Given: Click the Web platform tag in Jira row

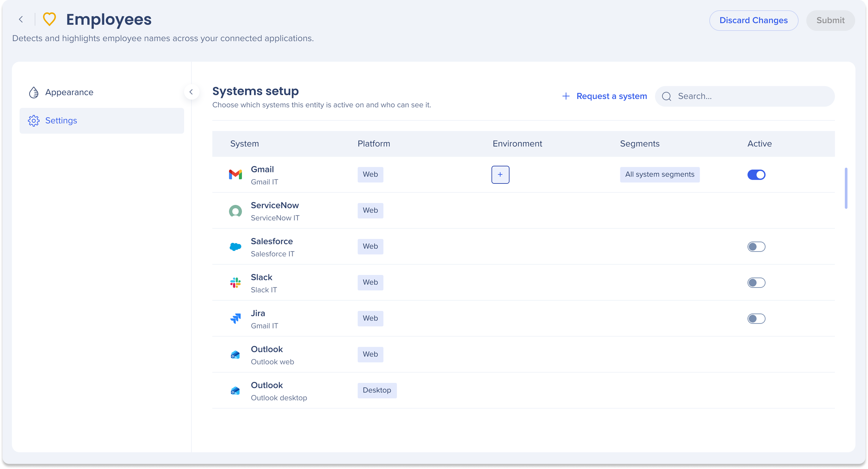Looking at the screenshot, I should click(370, 318).
